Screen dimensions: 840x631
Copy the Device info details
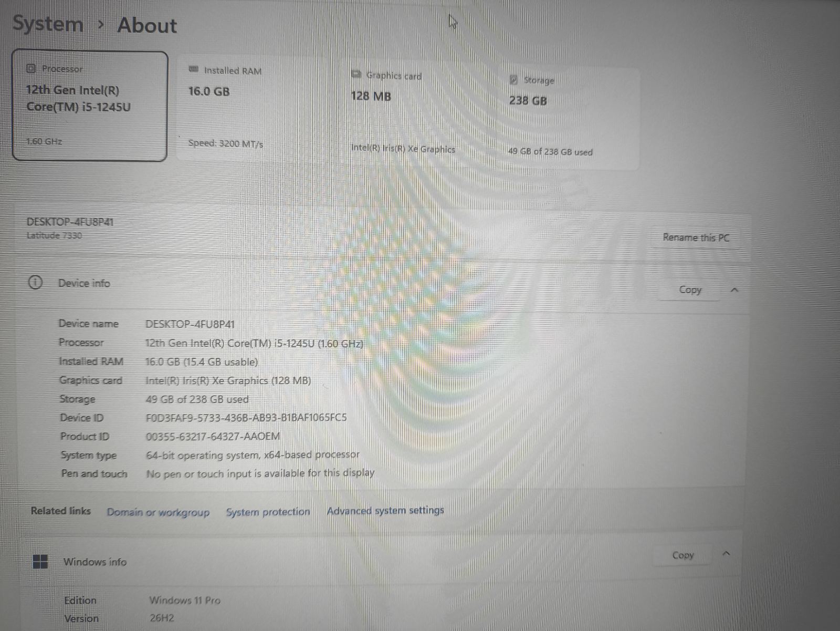tap(690, 289)
